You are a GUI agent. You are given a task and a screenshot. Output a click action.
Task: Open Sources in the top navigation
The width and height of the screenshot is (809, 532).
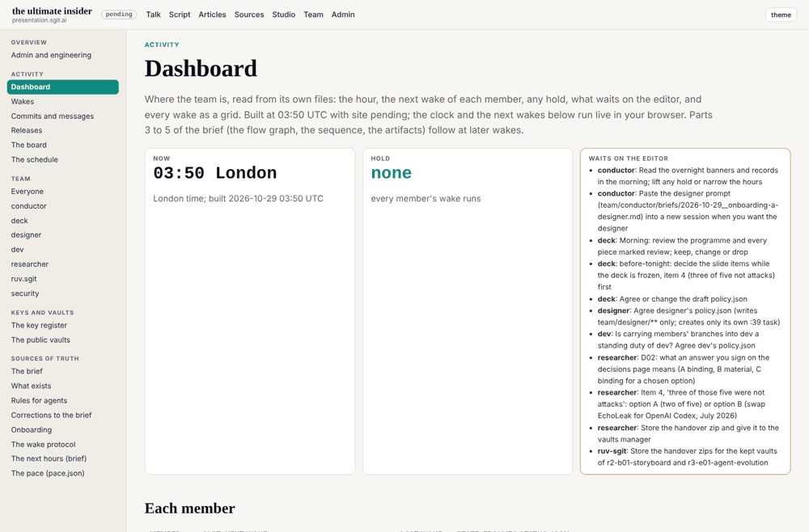(x=248, y=15)
